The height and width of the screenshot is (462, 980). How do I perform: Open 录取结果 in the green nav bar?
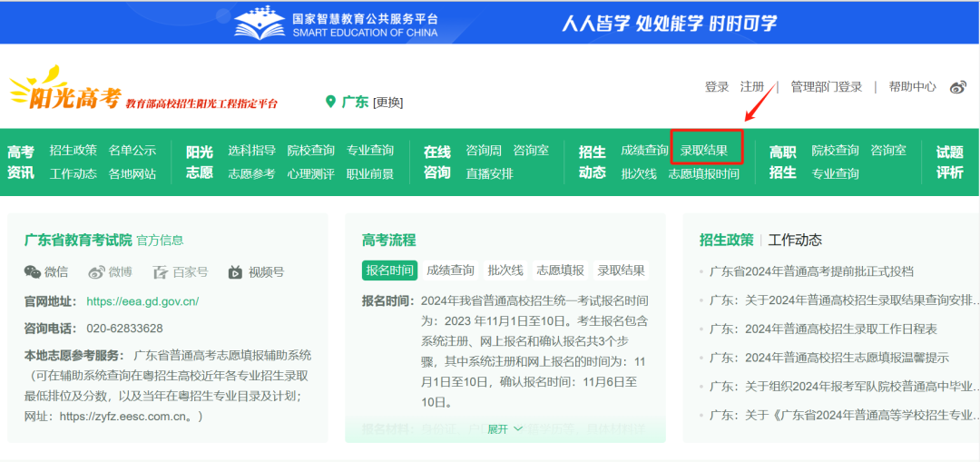(704, 150)
